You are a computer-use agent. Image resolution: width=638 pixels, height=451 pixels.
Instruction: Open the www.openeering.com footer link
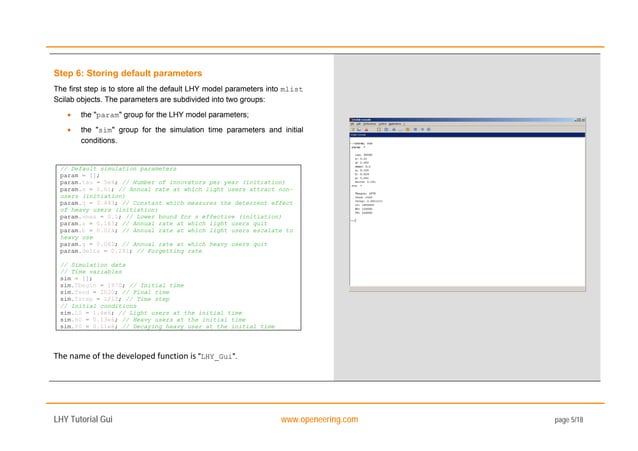tap(319, 419)
